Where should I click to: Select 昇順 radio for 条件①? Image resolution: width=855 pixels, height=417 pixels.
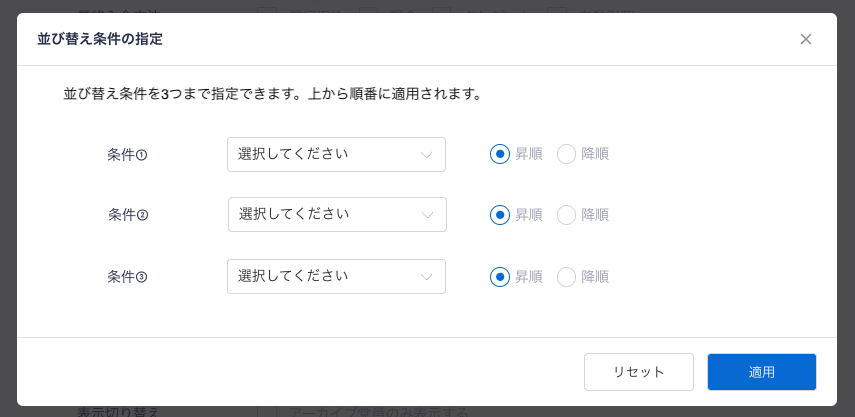tap(500, 154)
